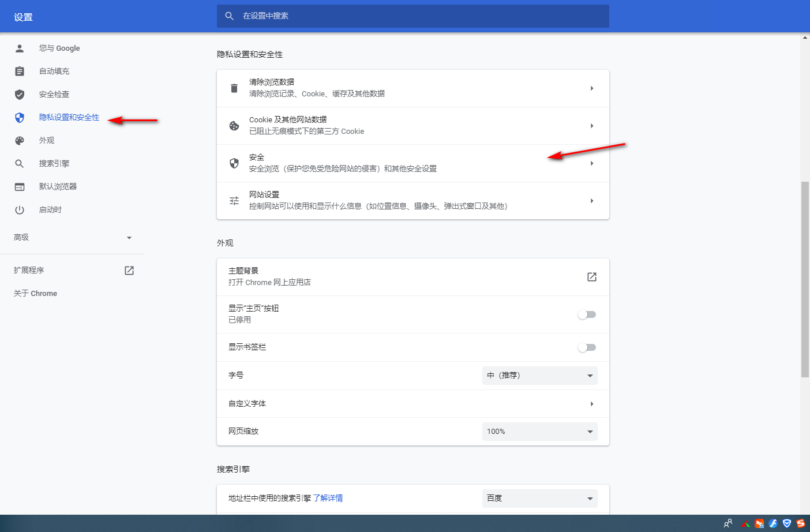Turn on the 显示书签栏 switch
This screenshot has width=810, height=532.
(587, 347)
